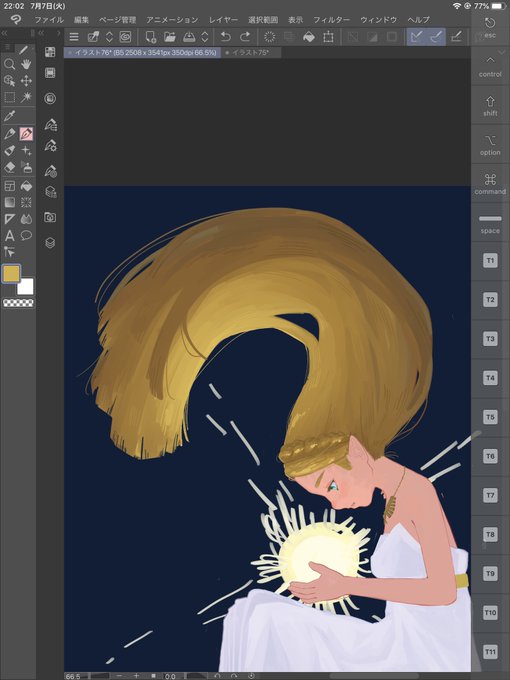Click the Save icon in command bar

click(189, 37)
